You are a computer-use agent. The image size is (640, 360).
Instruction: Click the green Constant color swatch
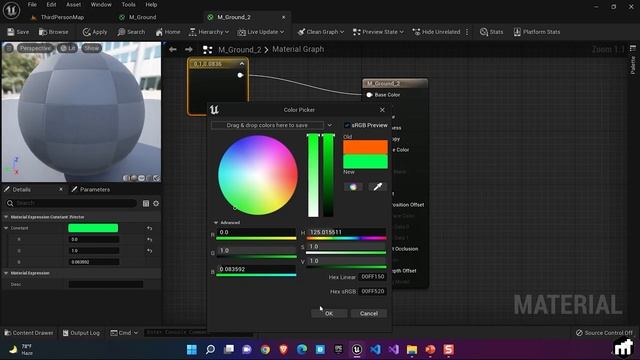93,228
